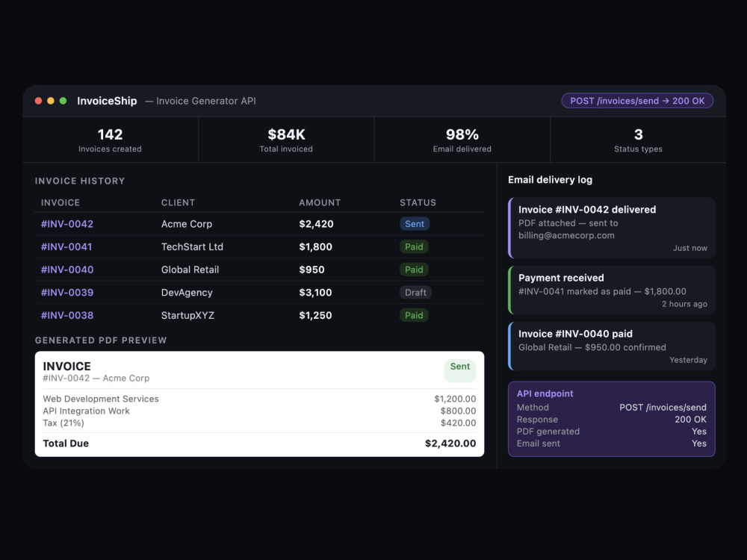The image size is (747, 560).
Task: Select the STATUS column header
Action: [x=418, y=202]
